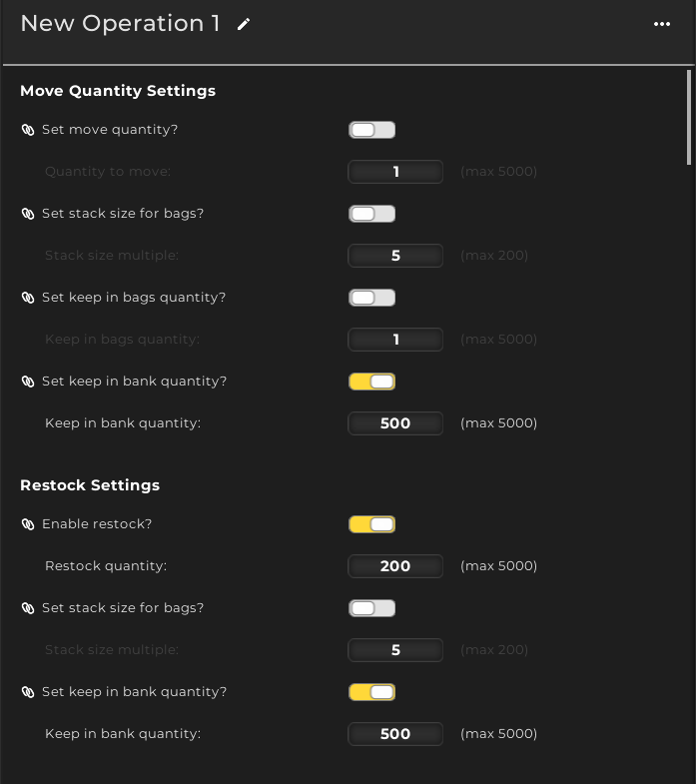Toggle Set stack size for bags under Restock
The image size is (696, 784).
pos(371,608)
